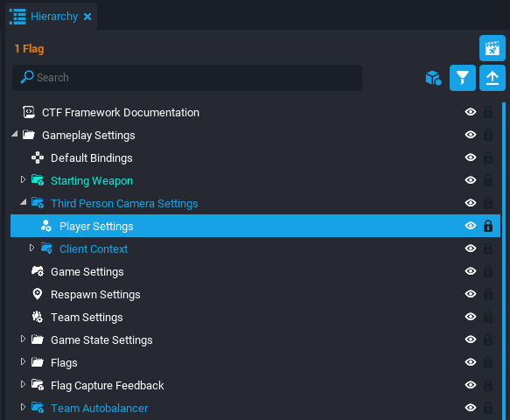Click the cube template icon beside search
Viewport: 510px width, 420px height.
(x=433, y=78)
